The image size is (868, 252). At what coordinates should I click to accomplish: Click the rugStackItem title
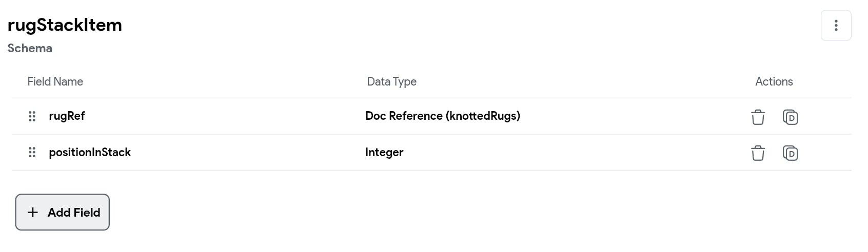tap(65, 25)
